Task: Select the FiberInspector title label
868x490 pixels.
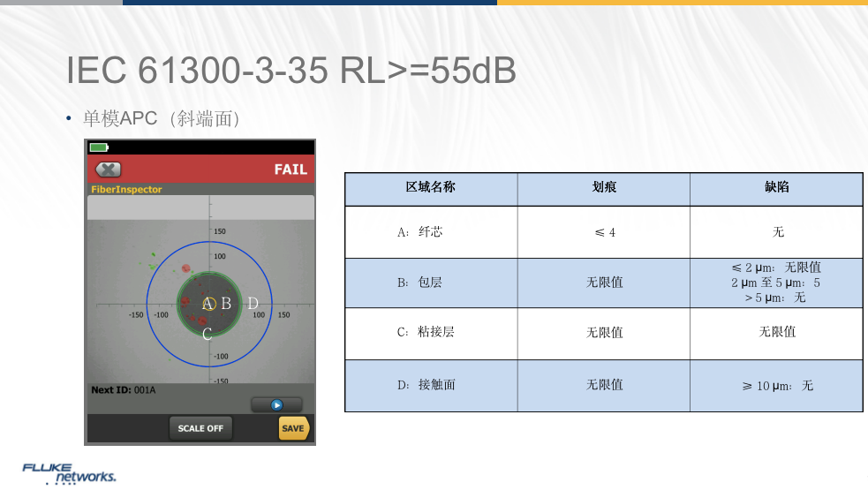Action: click(x=126, y=190)
